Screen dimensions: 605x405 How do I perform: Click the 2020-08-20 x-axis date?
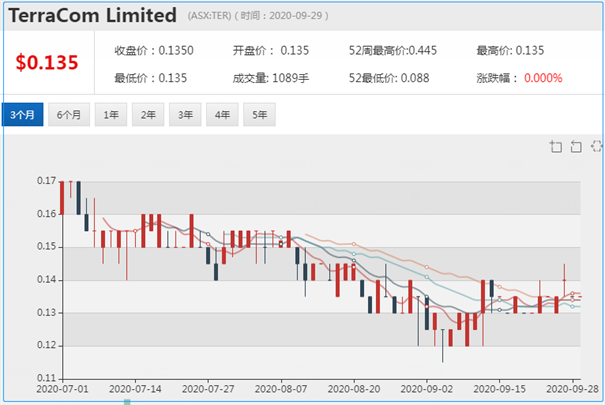pos(354,389)
